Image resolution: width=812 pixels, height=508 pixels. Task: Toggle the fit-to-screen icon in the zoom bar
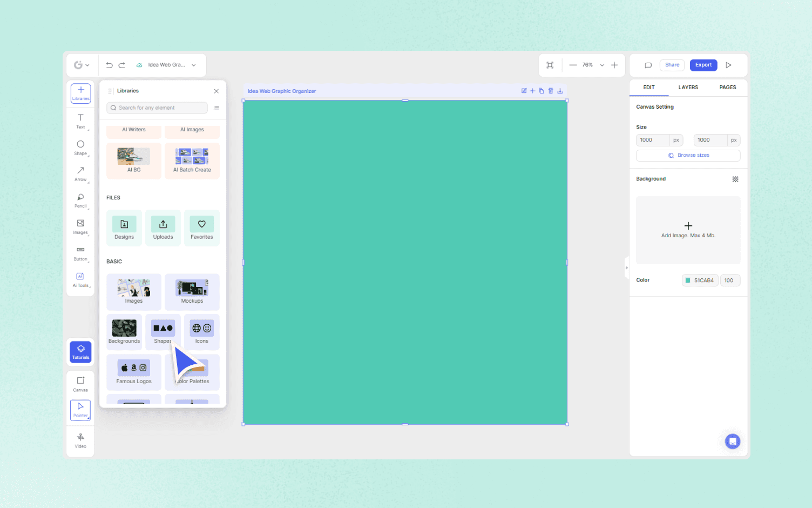pos(550,65)
